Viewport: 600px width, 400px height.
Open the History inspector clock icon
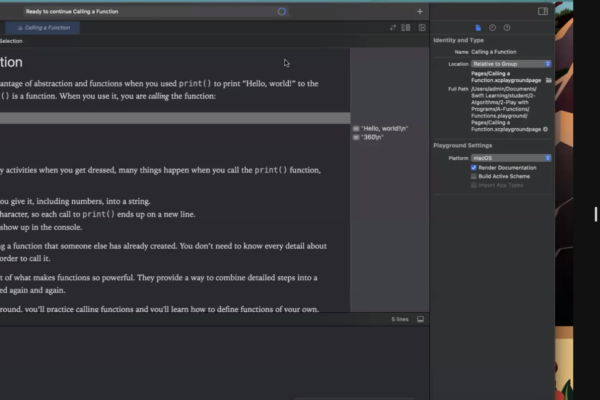pyautogui.click(x=492, y=27)
